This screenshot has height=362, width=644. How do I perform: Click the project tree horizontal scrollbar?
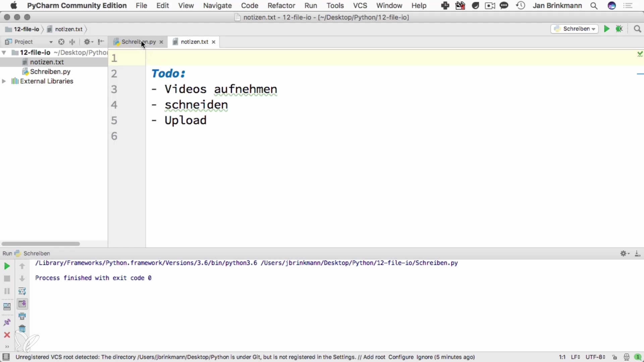[x=41, y=244]
